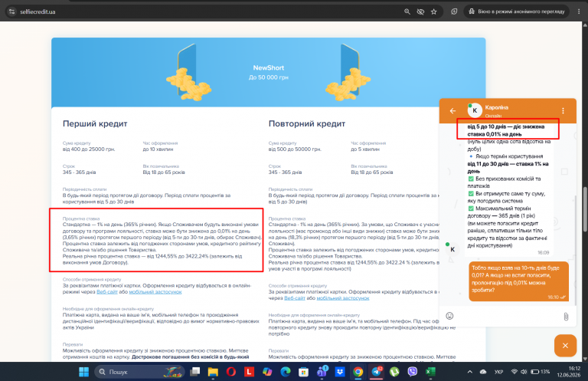
Task: Show hidden system tray icons
Action: pos(470,372)
